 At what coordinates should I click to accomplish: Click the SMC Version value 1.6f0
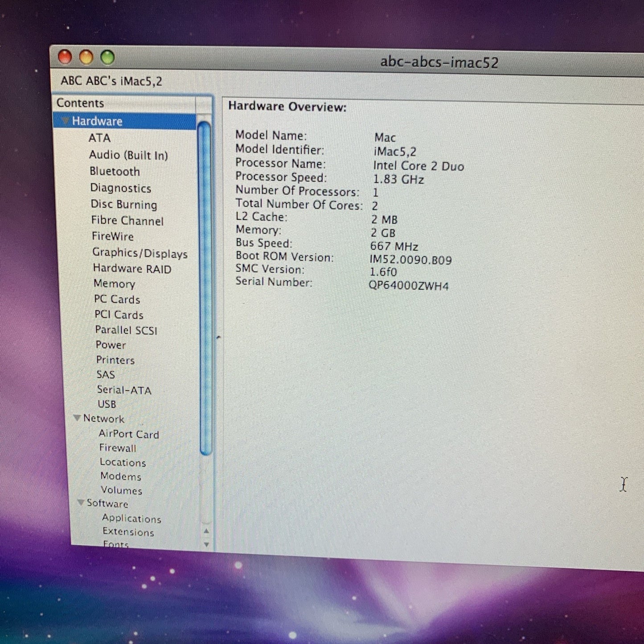383,272
